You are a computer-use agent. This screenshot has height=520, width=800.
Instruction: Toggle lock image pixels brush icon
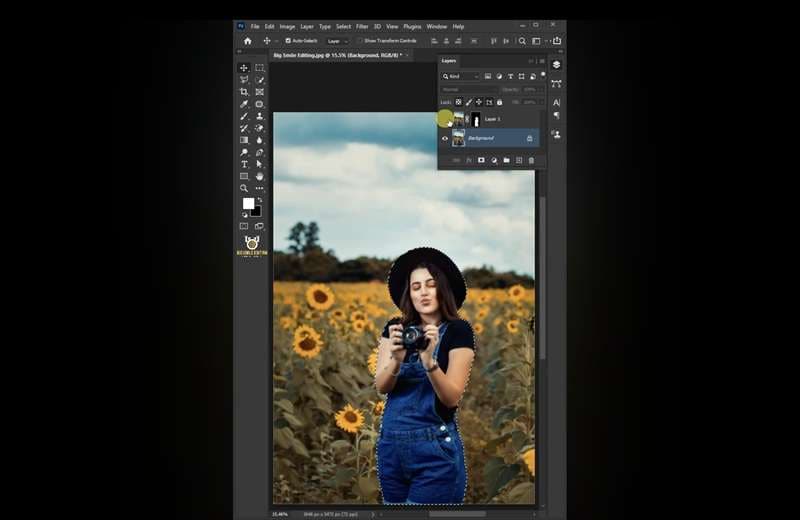(x=469, y=102)
